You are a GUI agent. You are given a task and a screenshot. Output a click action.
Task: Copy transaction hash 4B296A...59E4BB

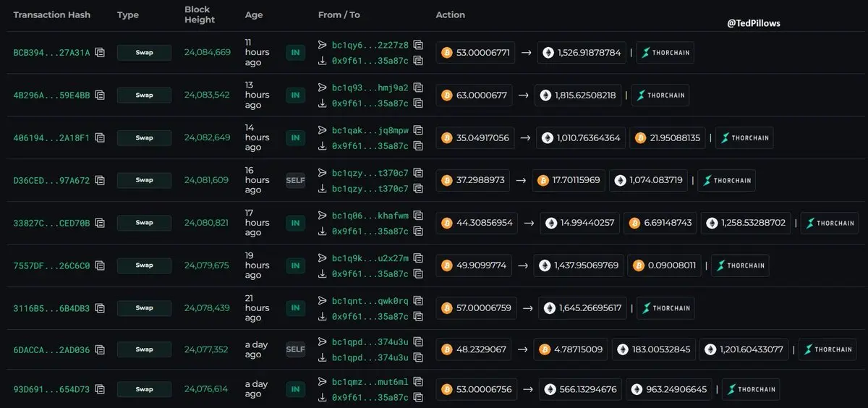[100, 95]
